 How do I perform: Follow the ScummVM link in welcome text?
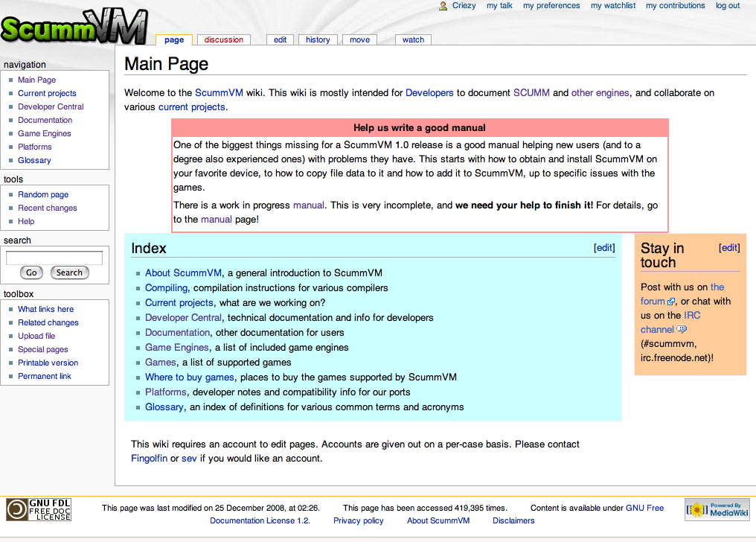(219, 93)
